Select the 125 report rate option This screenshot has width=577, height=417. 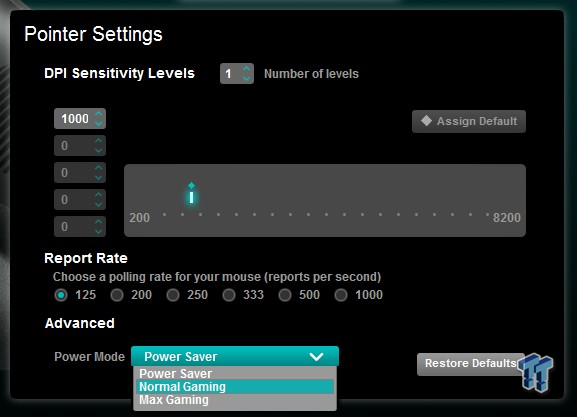point(61,295)
